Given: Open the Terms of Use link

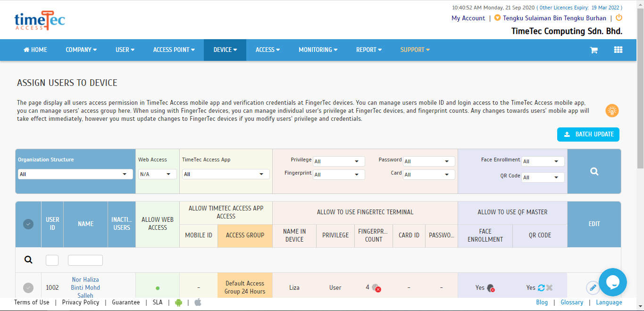Looking at the screenshot, I should click(32, 303).
